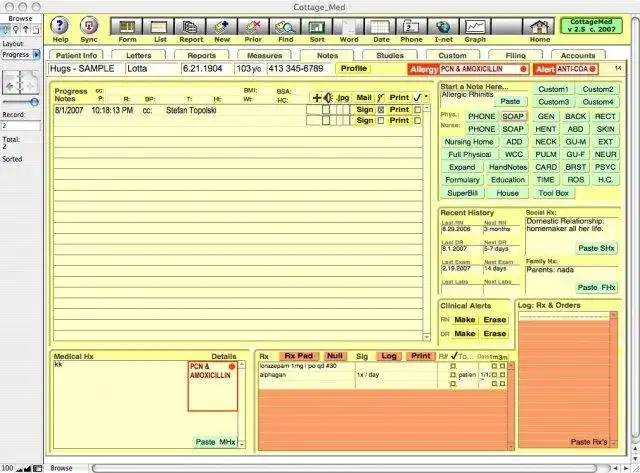Click the Physician SOAP button
The height and width of the screenshot is (473, 640).
point(513,116)
